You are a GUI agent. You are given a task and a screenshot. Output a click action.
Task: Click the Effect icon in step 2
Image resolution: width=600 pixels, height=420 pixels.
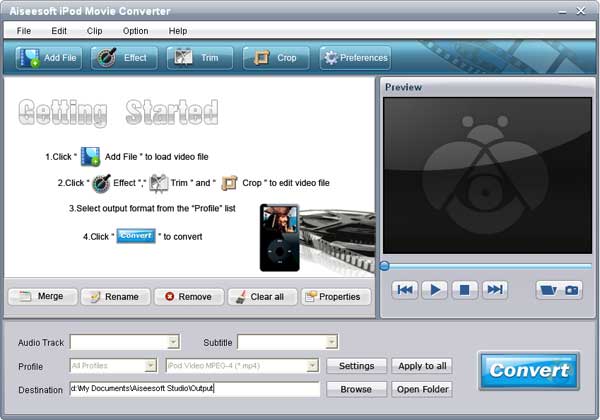[101, 183]
